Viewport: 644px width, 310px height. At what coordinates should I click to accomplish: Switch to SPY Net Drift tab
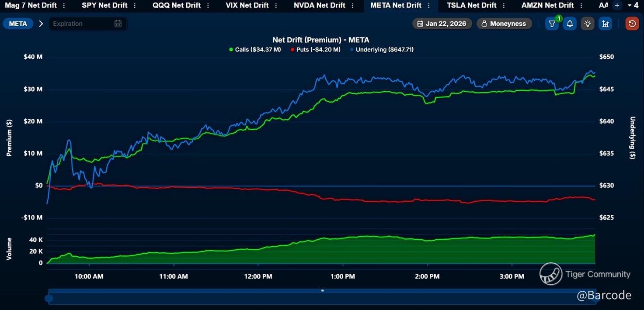click(x=104, y=5)
